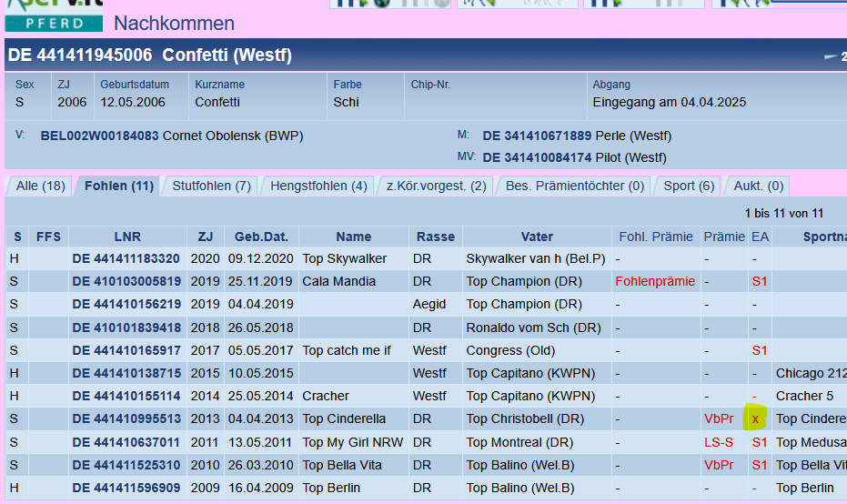Open sire link BEL002W00184083 Cornet Obolensk
847x504 pixels.
(100, 136)
